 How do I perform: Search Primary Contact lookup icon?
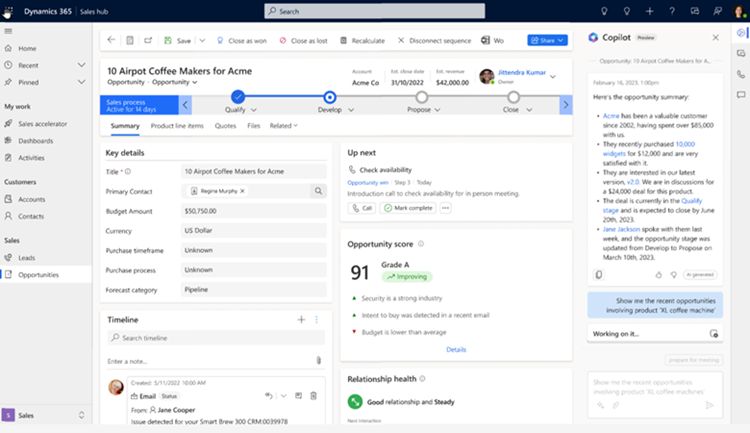click(x=319, y=191)
